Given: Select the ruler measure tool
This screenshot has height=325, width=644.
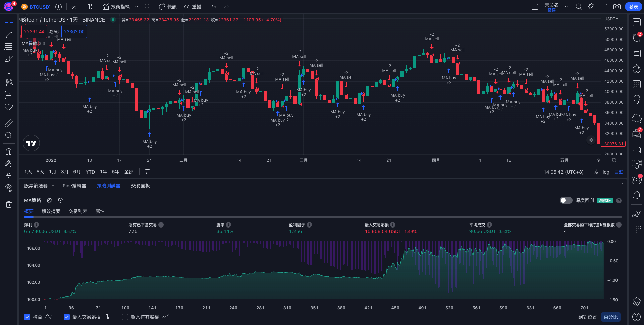Looking at the screenshot, I should coord(9,123).
